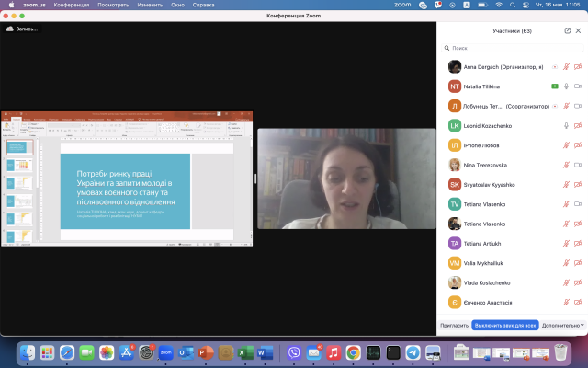The image size is (588, 368).
Task: Click Tetiana Artiukh's purple TA avatar
Action: coord(455,243)
